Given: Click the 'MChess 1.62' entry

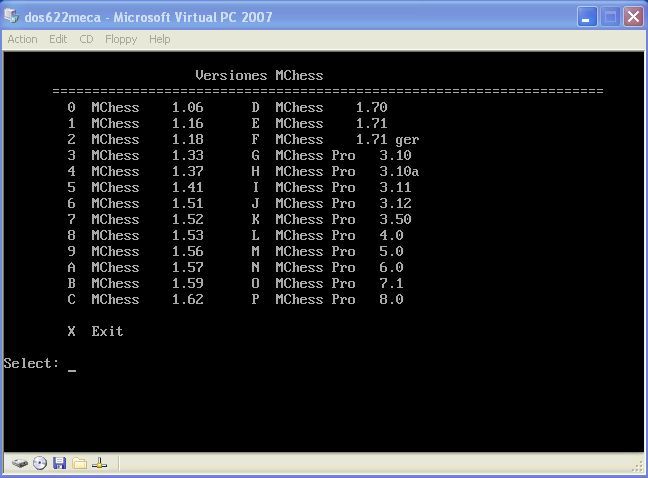Looking at the screenshot, I should [x=136, y=300].
